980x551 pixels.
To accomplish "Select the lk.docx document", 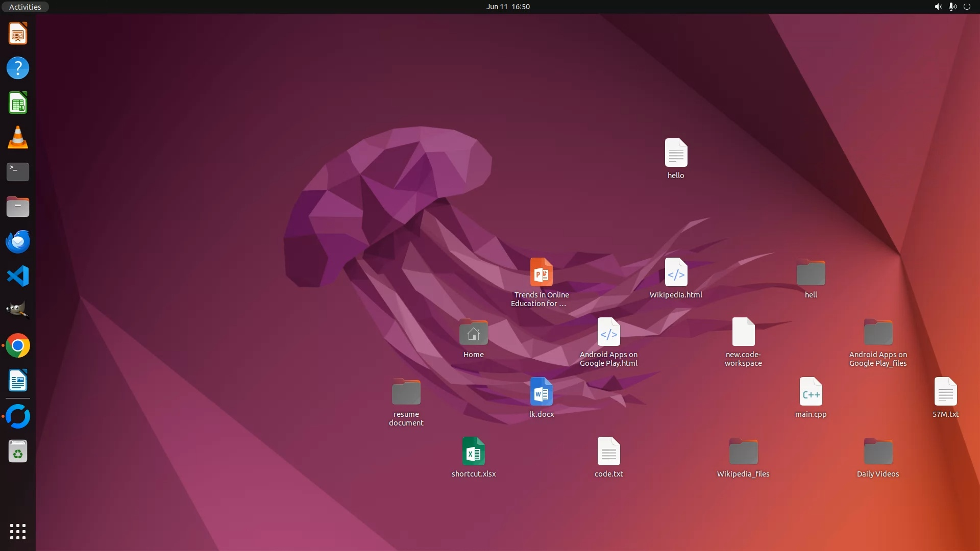I will [541, 392].
